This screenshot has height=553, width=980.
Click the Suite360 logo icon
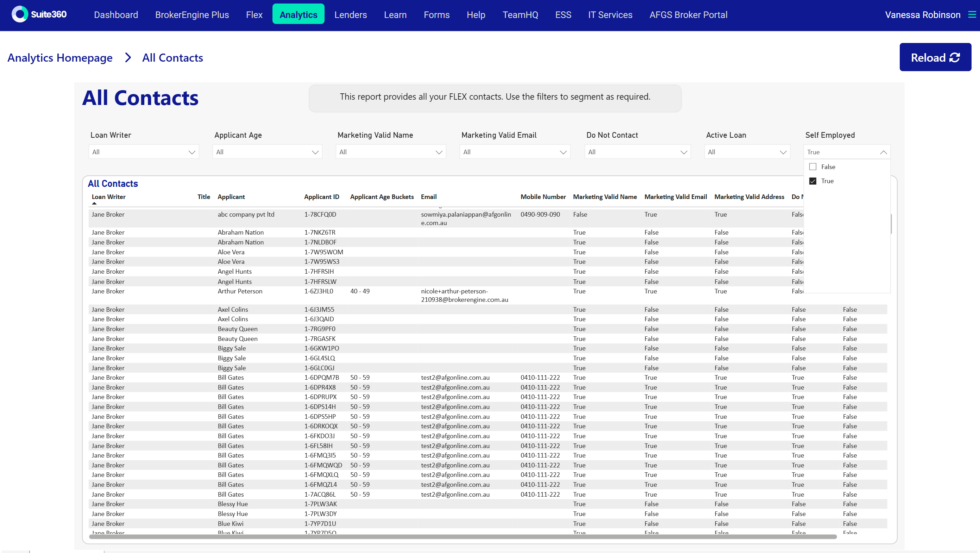pos(20,14)
